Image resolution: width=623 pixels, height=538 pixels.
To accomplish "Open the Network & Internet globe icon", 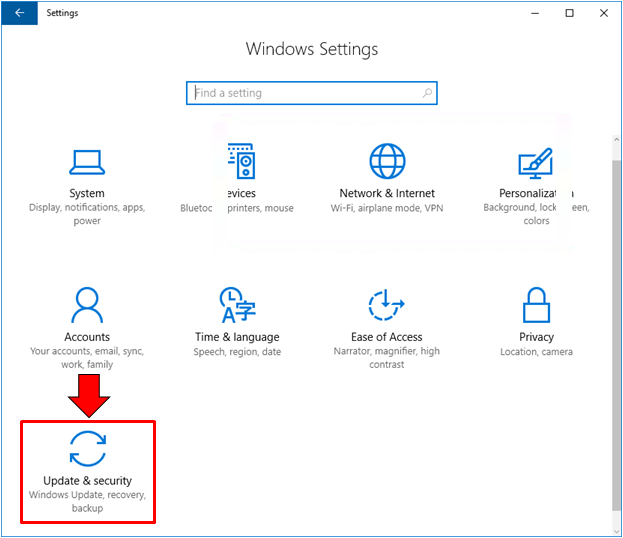I will coord(387,161).
